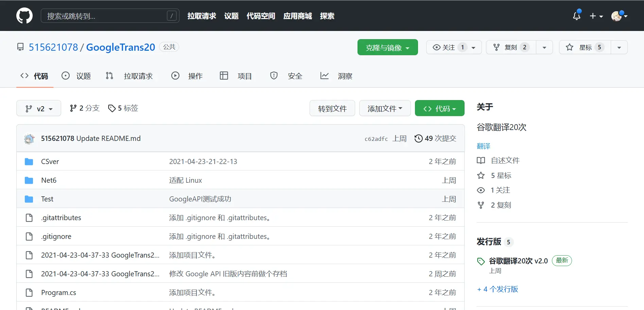Click the Net6 folder icon
Screen dimensions: 644x310
(29, 180)
